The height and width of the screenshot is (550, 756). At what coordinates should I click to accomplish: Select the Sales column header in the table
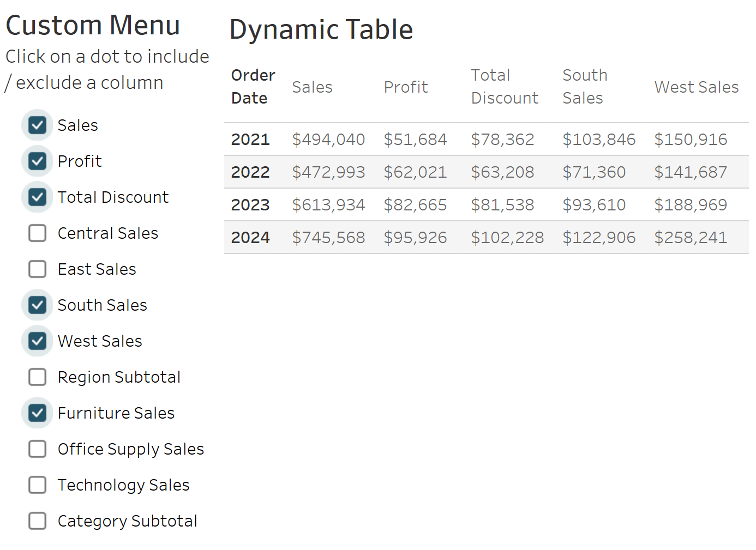point(312,87)
